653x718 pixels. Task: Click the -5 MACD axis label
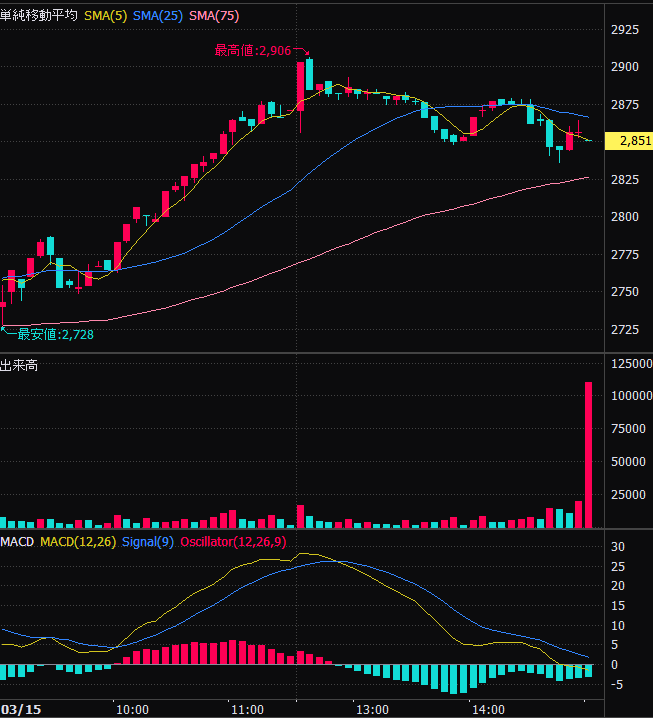(x=617, y=685)
